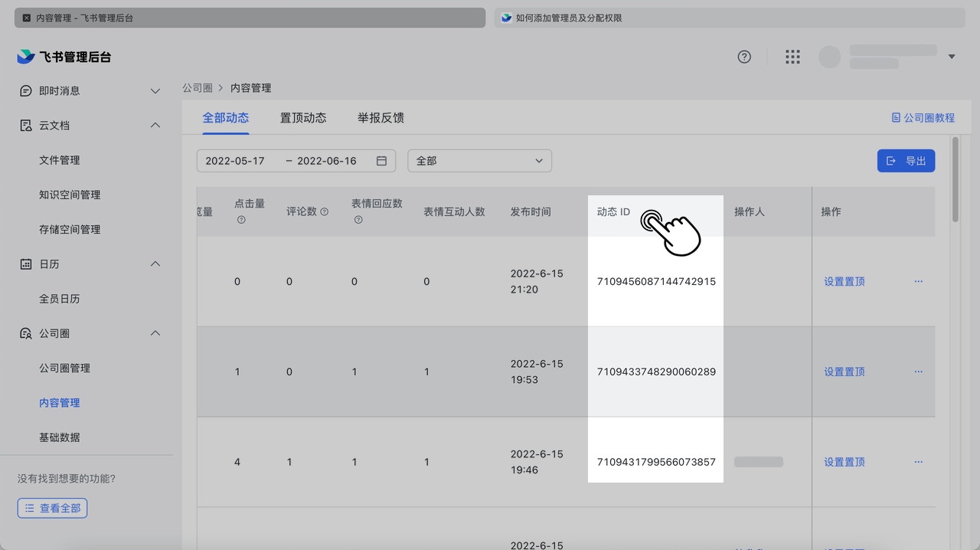
Task: Pin the 21:20 post via 设置置顶
Action: point(844,281)
